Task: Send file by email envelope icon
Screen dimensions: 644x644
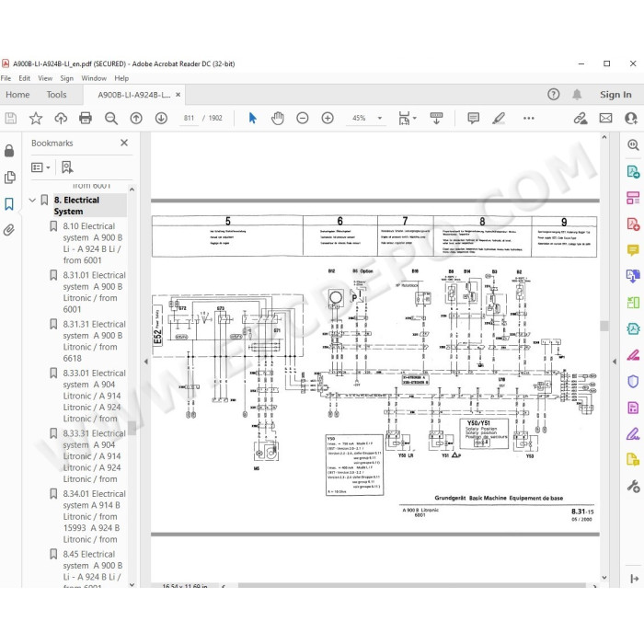Action: tap(605, 119)
